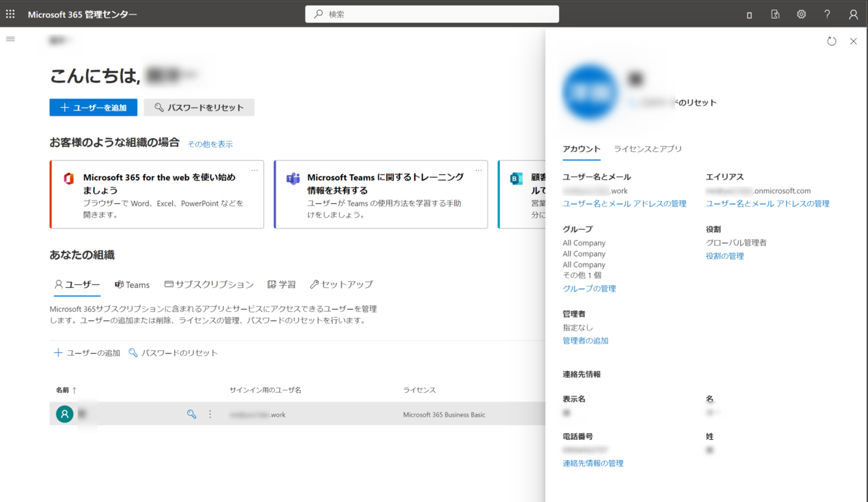
Task: Click the Teams logo on training card
Action: pos(293,179)
